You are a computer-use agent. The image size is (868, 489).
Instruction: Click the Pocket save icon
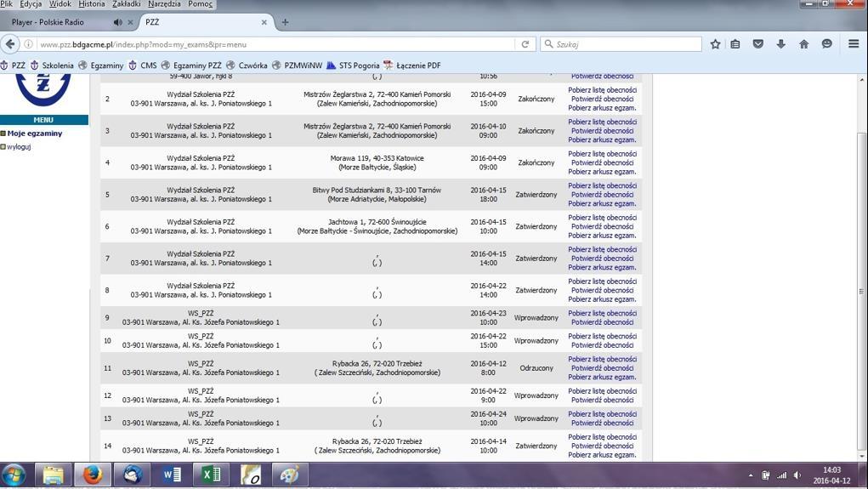[757, 43]
